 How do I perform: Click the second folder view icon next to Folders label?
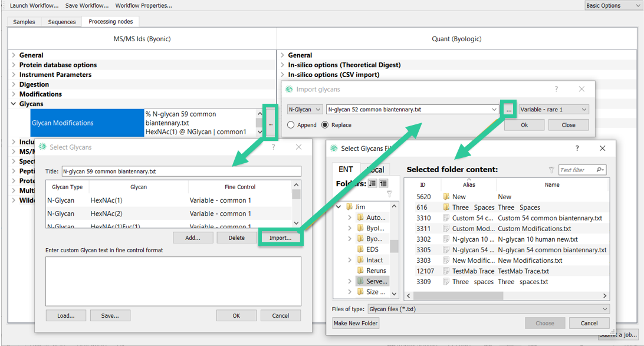pos(383,183)
